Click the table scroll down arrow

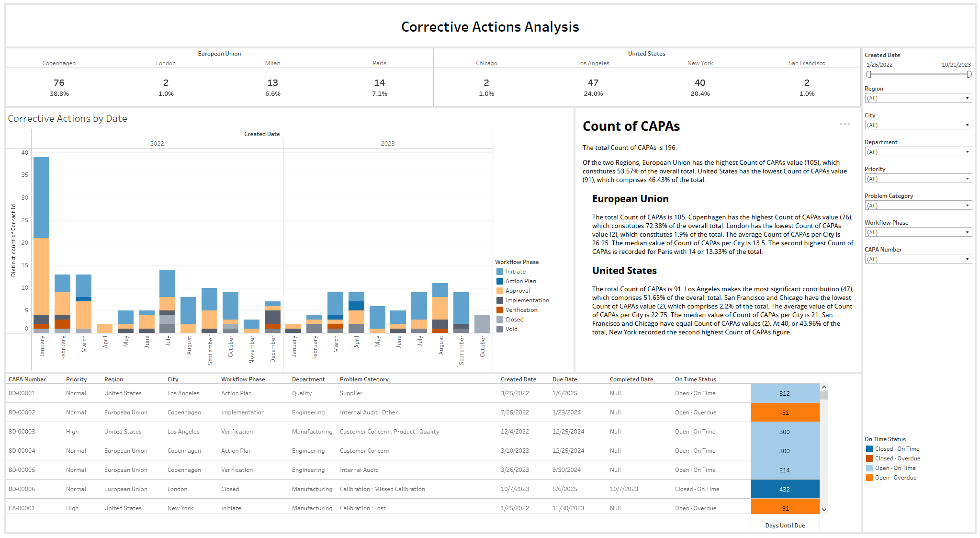click(824, 510)
